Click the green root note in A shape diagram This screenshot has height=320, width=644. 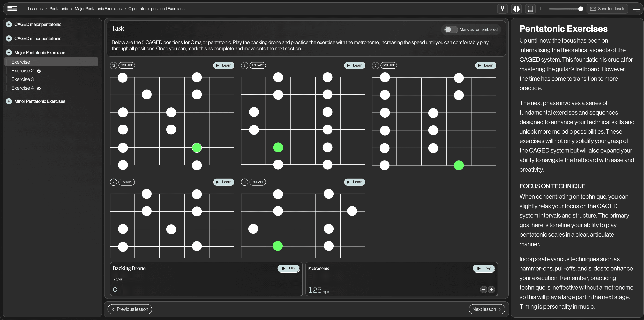click(278, 147)
